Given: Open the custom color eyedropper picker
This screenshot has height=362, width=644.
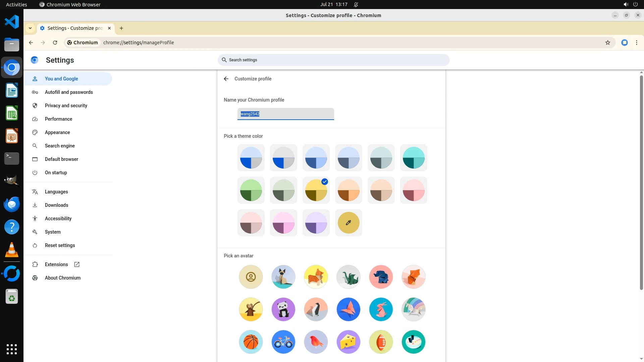Looking at the screenshot, I should 348,223.
